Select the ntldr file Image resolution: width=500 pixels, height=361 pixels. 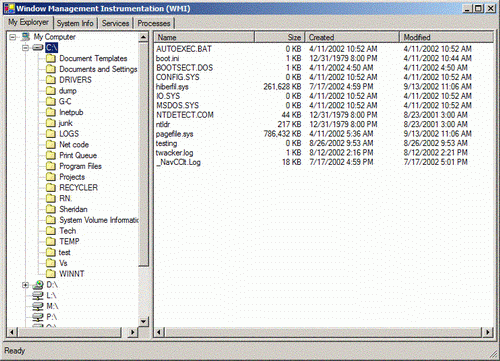[x=163, y=124]
